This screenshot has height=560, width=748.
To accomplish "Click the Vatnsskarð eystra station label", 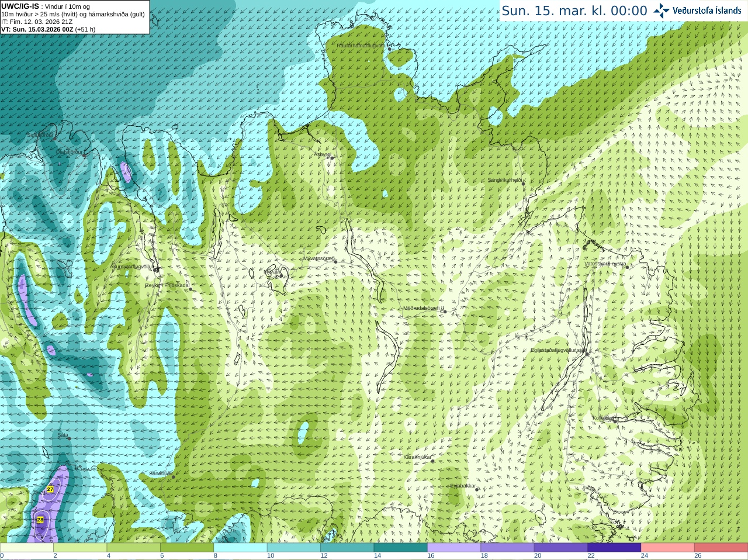I will coord(605,264).
